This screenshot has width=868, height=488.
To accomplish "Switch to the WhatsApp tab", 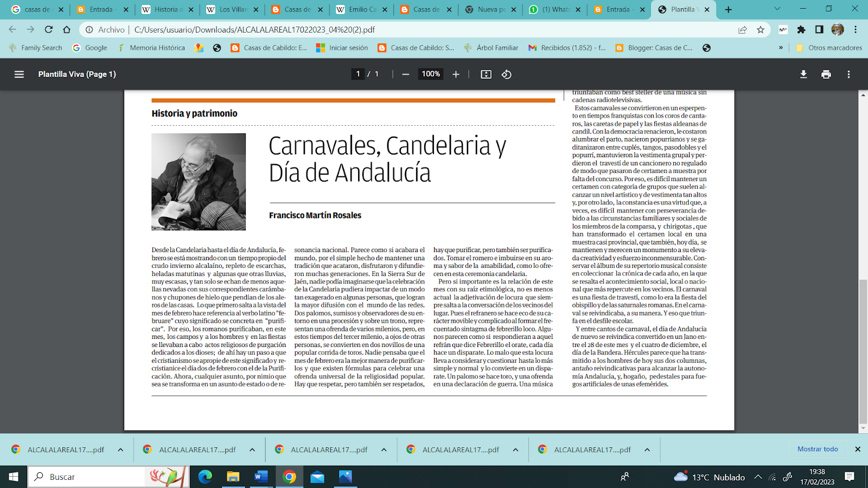I will point(556,10).
